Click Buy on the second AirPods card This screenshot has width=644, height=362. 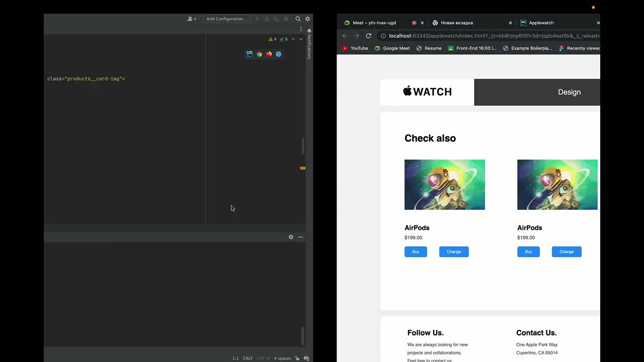pyautogui.click(x=528, y=252)
